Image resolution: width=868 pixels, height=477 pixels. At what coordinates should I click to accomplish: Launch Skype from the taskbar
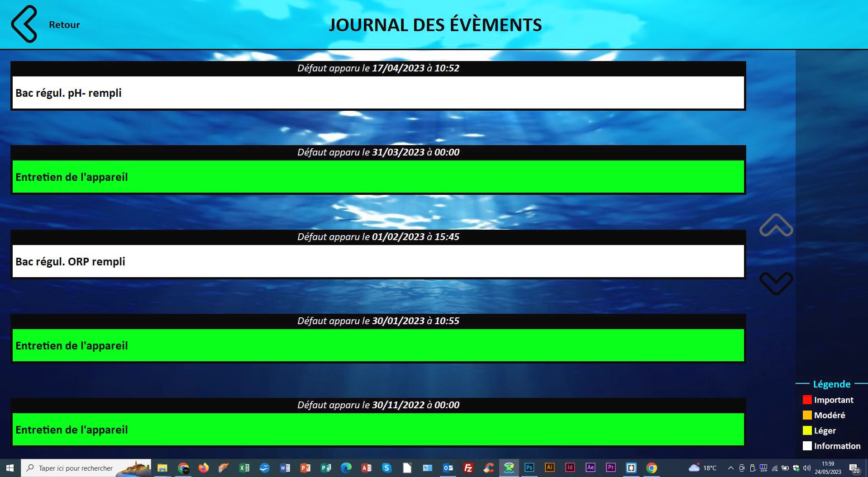click(x=387, y=468)
